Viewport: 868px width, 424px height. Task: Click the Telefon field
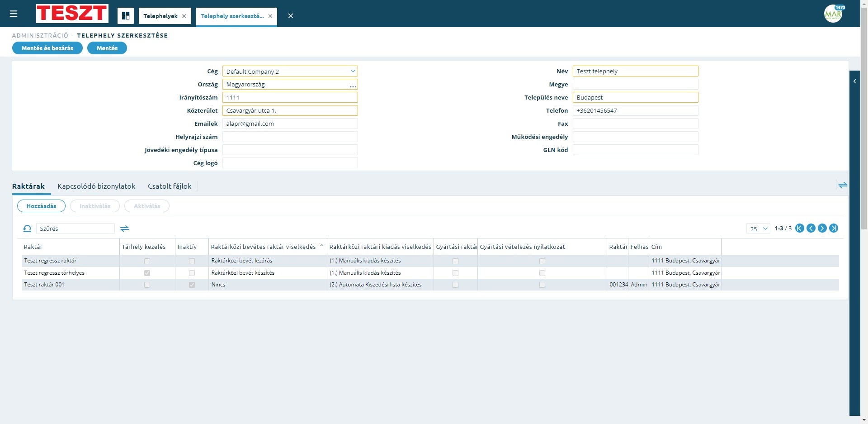coord(635,110)
